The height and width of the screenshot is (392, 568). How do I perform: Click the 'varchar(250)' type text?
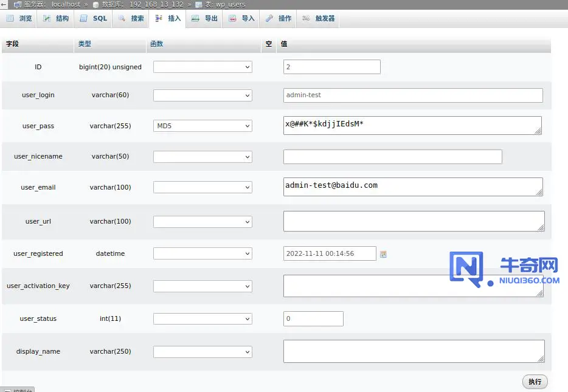pos(110,351)
